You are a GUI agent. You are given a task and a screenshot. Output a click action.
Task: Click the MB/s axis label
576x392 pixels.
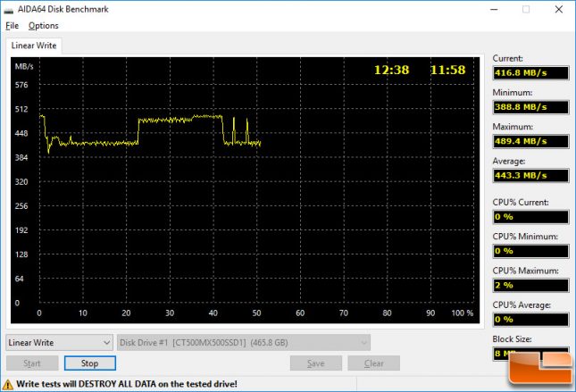(x=24, y=66)
